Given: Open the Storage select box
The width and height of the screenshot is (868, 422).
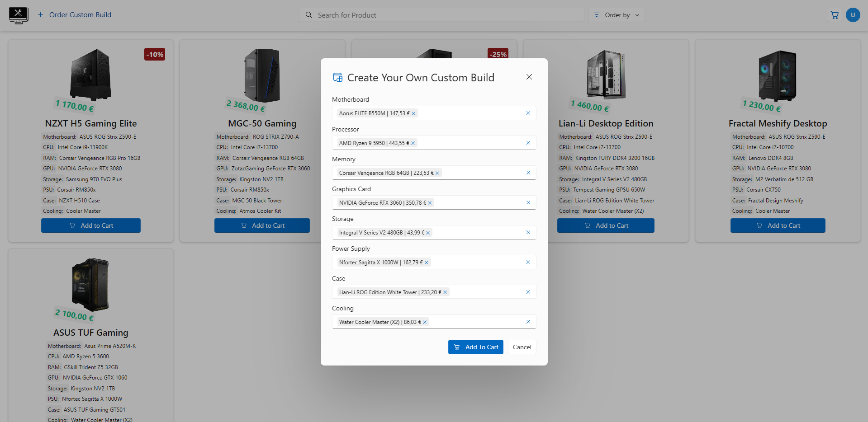Looking at the screenshot, I should click(434, 232).
